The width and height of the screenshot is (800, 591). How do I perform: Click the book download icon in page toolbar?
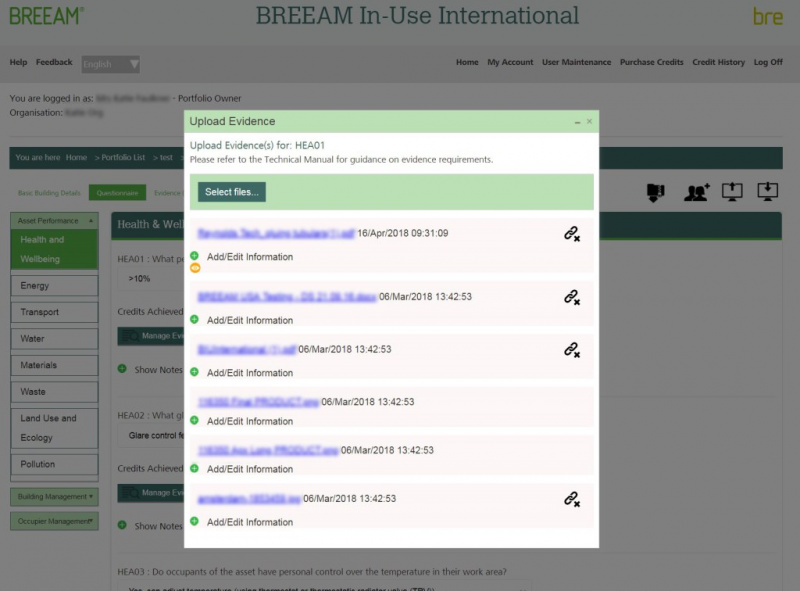point(656,192)
